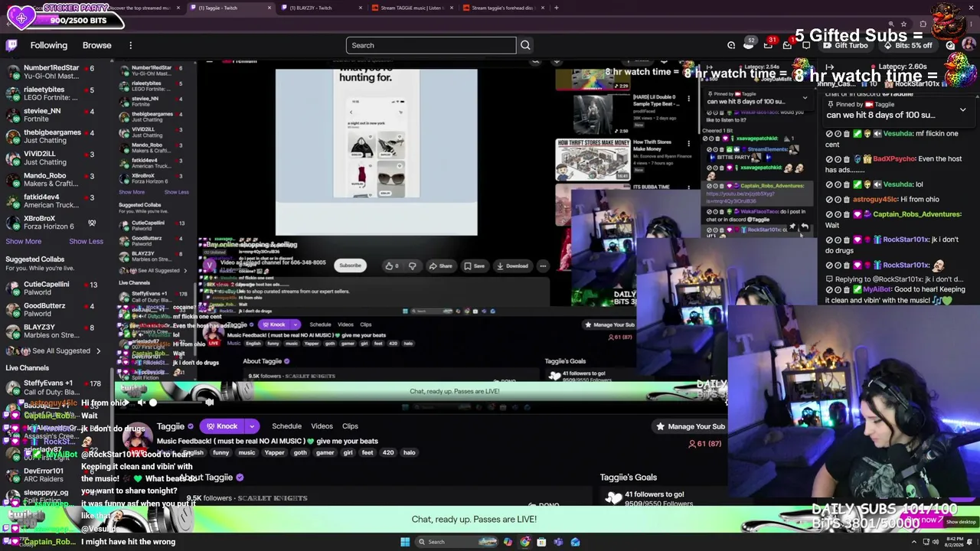The height and width of the screenshot is (551, 980).
Task: Open the Twitch home logo
Action: click(12, 45)
